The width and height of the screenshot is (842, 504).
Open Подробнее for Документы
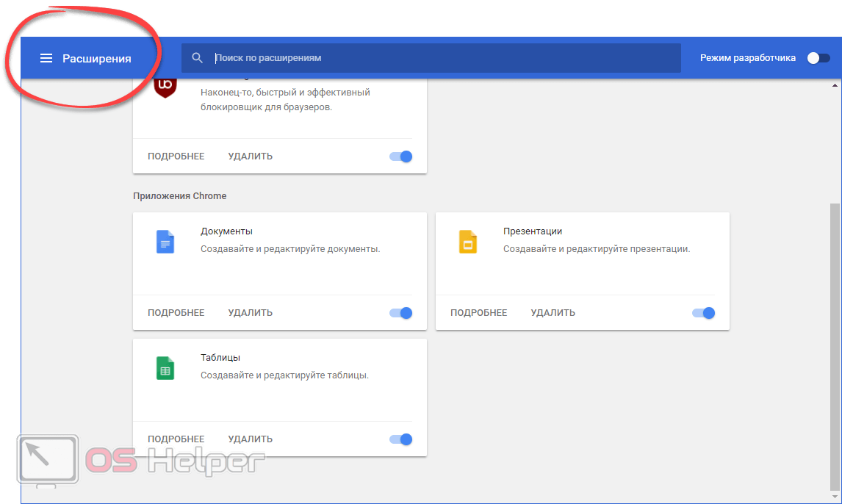[176, 313]
